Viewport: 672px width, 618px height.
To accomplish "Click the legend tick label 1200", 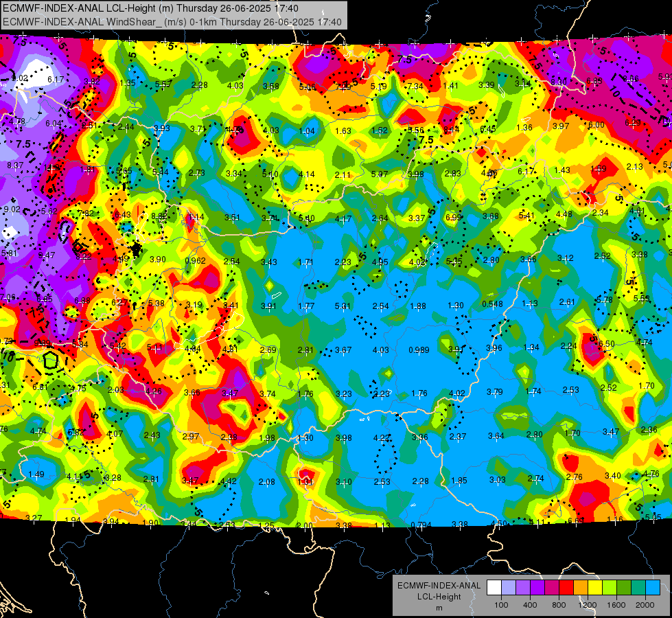I will click(x=588, y=605).
